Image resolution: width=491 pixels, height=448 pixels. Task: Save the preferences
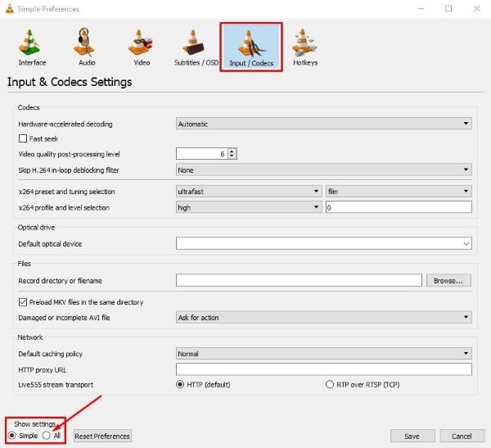click(x=412, y=436)
